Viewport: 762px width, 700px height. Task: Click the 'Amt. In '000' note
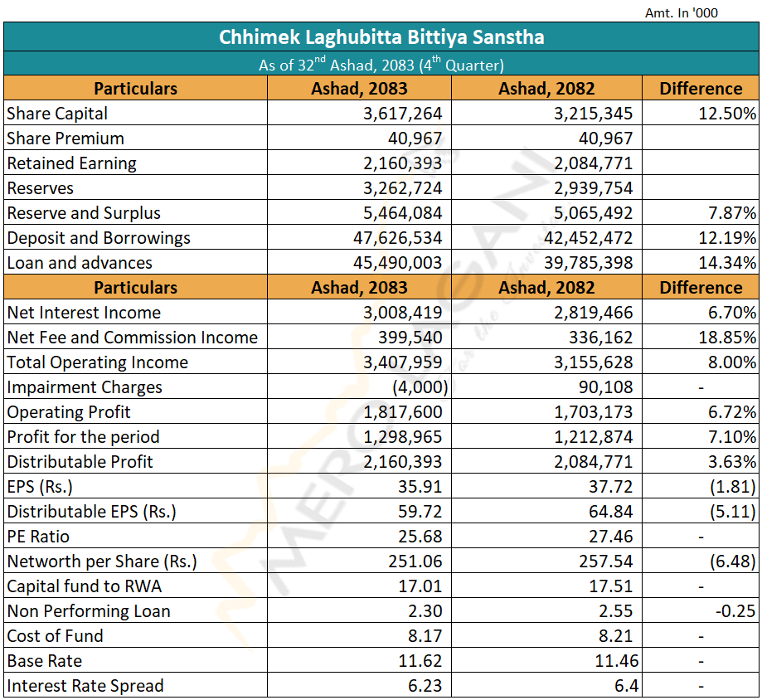tap(682, 13)
